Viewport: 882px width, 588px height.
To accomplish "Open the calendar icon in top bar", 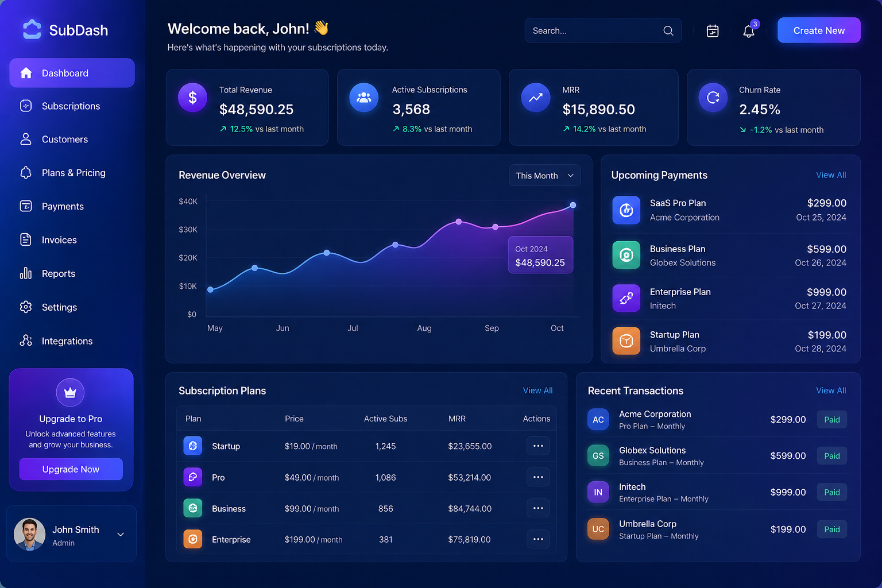I will point(712,30).
